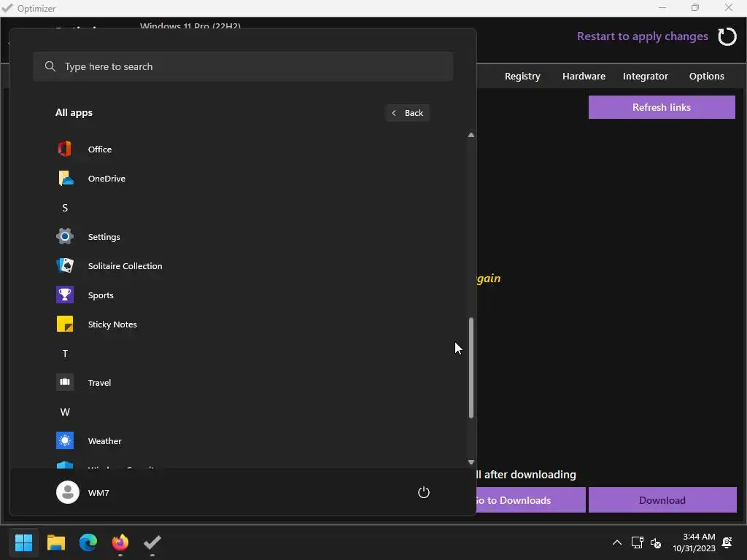Open Firefox from the taskbar
This screenshot has width=747, height=560.
[x=120, y=542]
